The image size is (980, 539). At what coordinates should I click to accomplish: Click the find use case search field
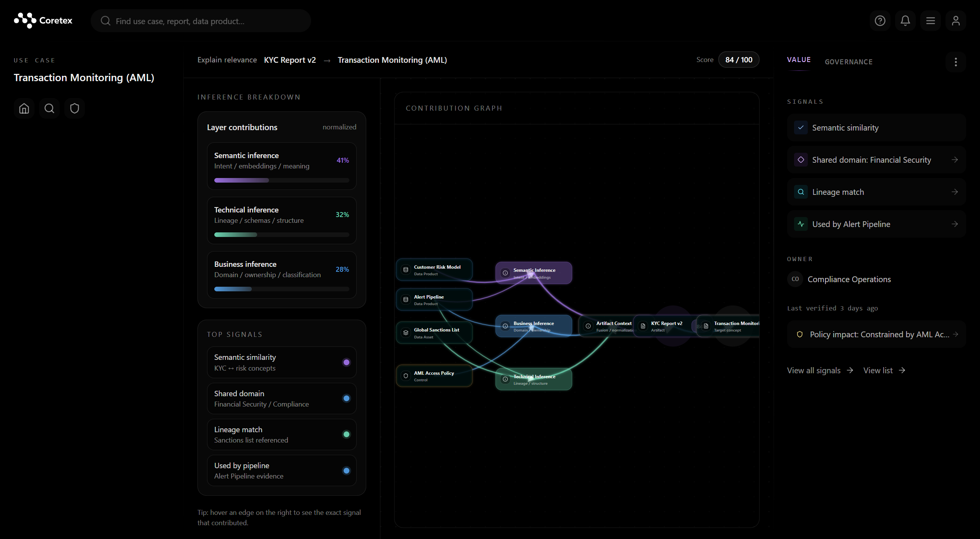pos(201,21)
